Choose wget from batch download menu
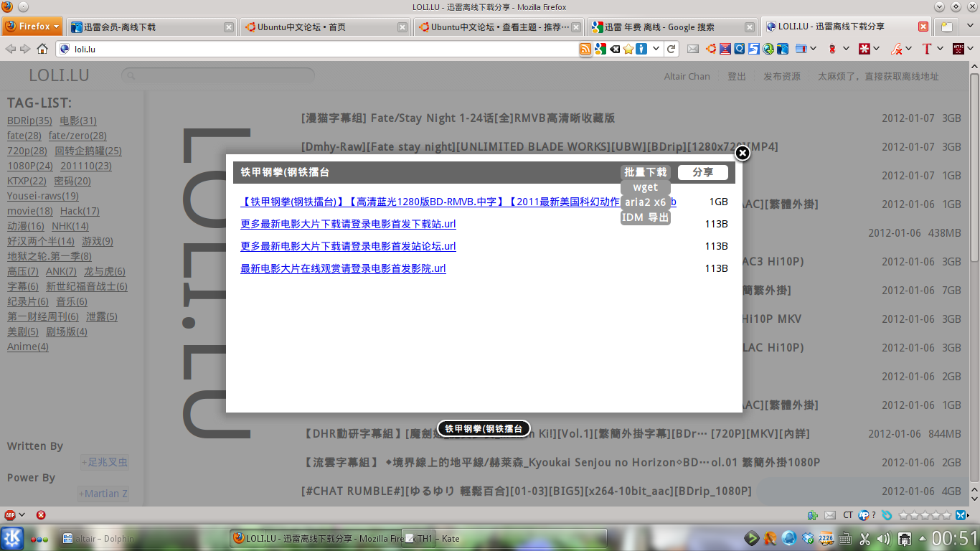Screen dimensions: 980x551 646,187
